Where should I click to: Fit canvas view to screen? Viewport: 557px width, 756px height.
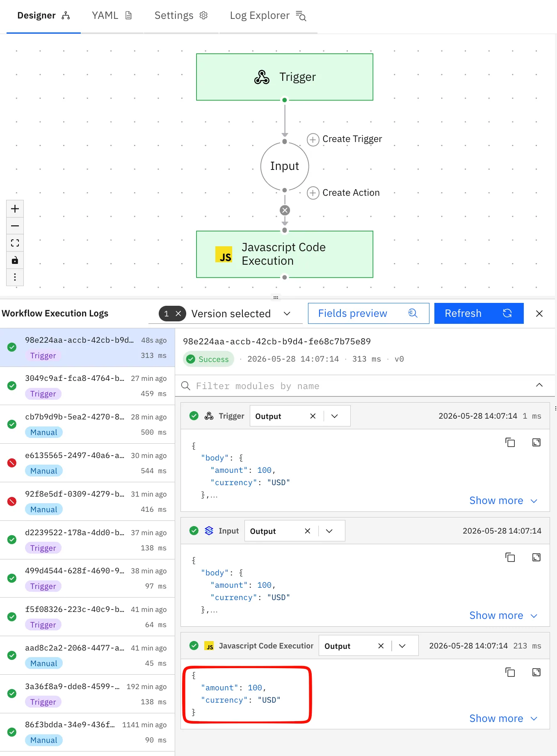[15, 243]
